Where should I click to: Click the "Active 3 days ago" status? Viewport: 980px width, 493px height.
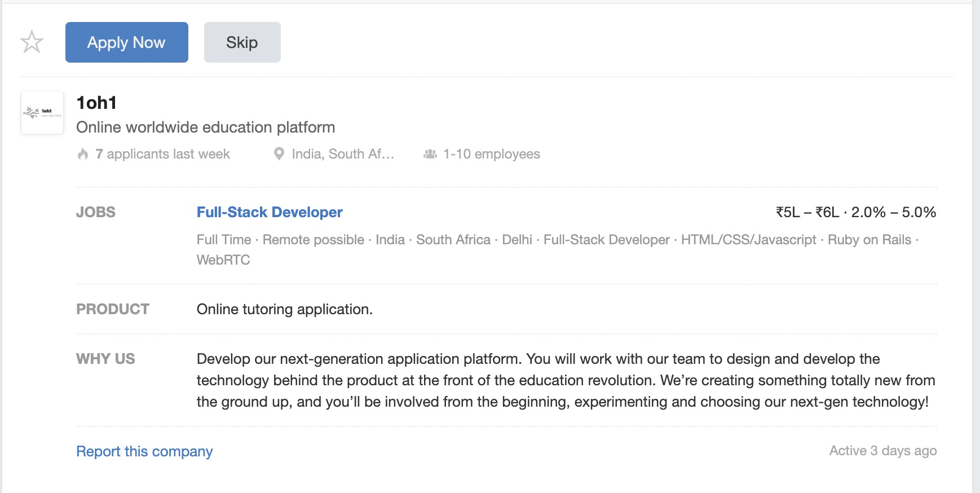coord(882,451)
